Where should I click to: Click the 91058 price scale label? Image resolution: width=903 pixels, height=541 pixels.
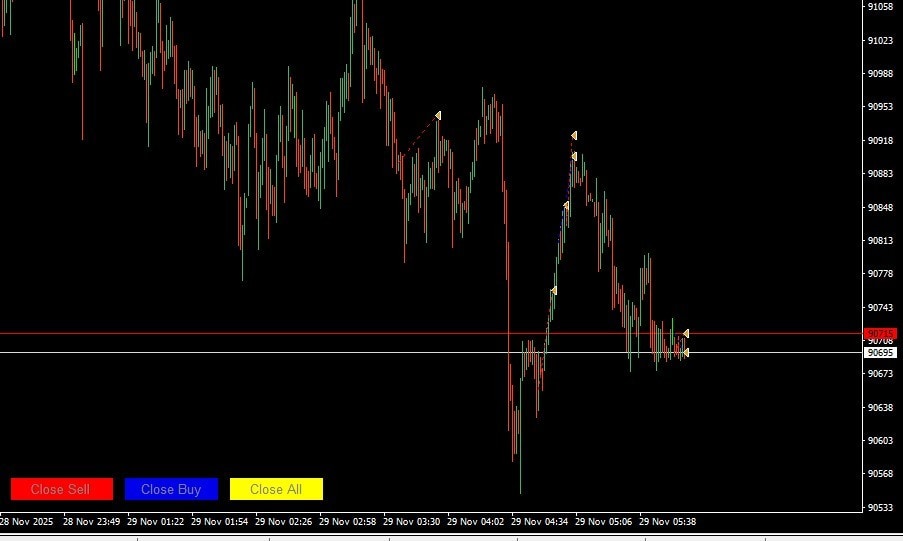(880, 6)
